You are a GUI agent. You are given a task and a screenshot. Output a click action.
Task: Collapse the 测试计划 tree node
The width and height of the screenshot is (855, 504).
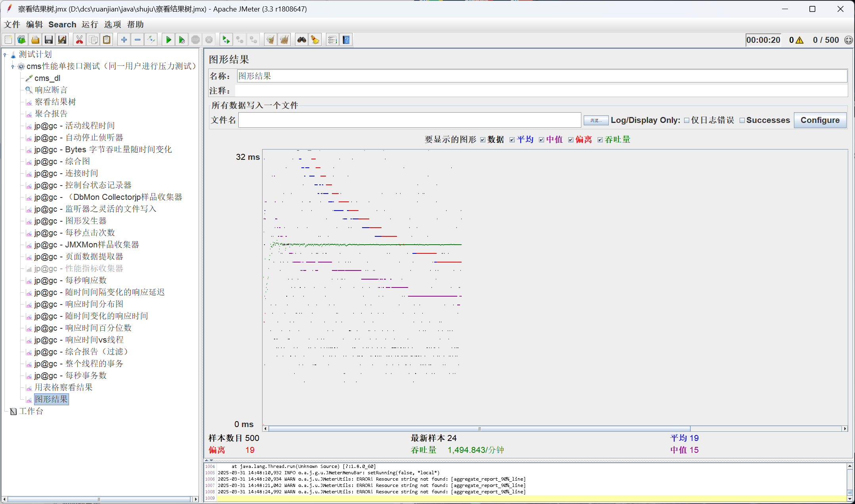coord(5,54)
